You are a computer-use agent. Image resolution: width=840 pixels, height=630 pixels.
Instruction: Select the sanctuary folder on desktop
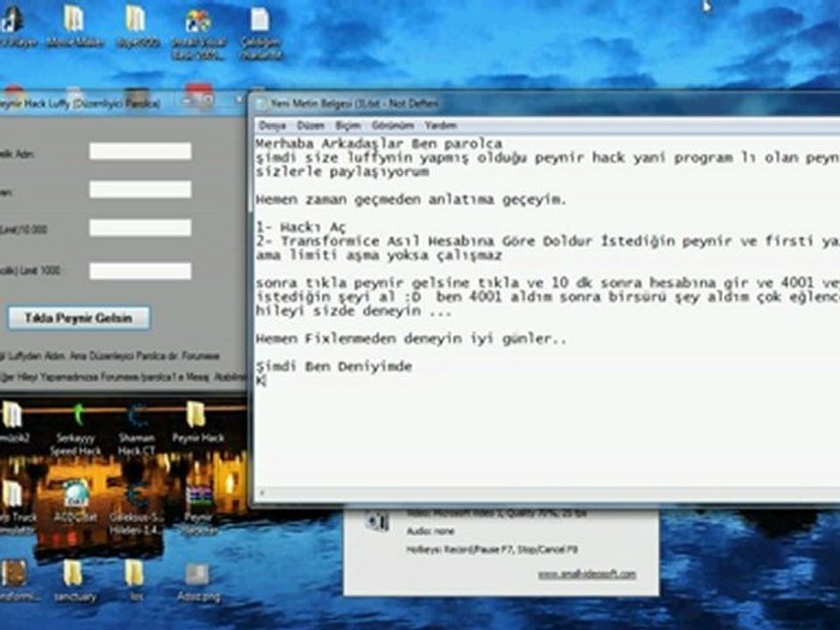point(74,579)
